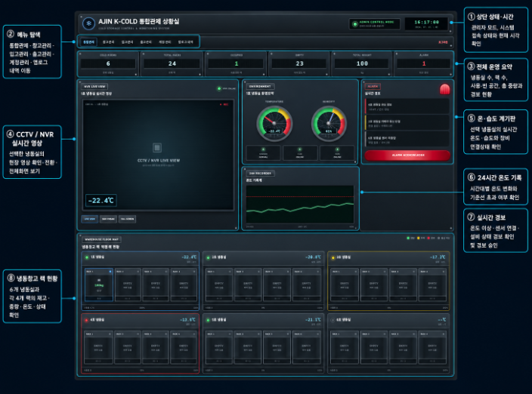
Task: Click the green NVR online status light
Action: click(219, 88)
